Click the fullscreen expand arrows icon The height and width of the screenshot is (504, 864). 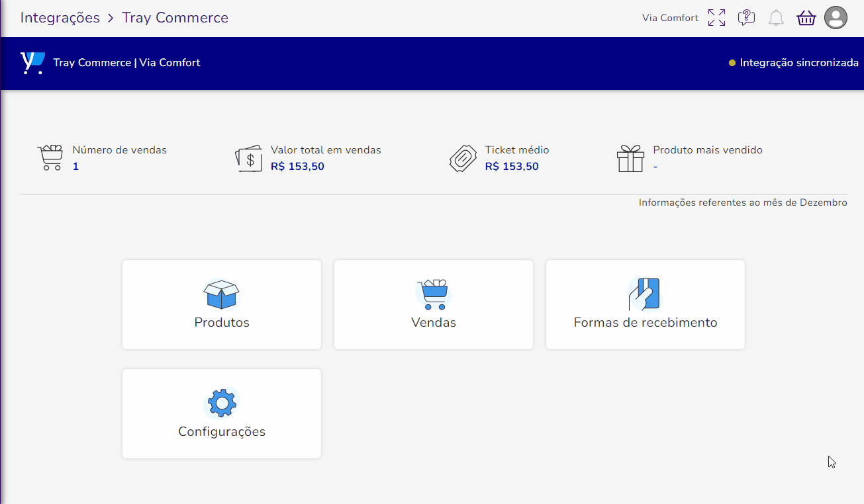click(716, 18)
